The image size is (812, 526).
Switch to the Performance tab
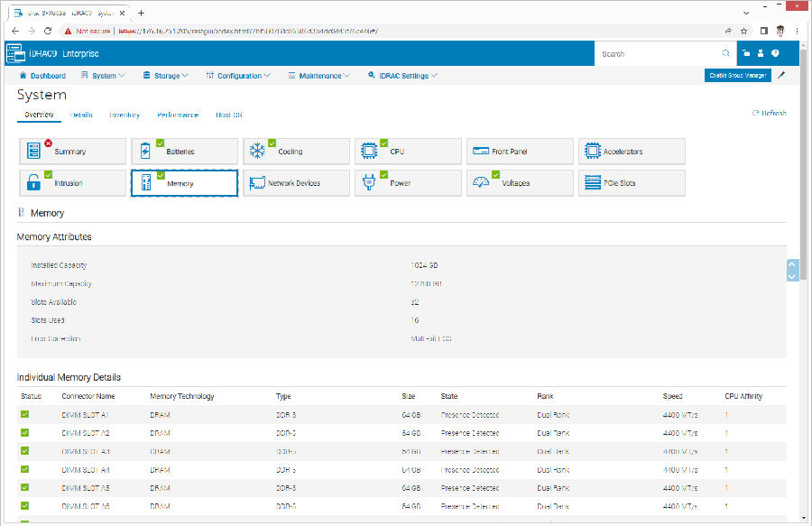point(178,115)
